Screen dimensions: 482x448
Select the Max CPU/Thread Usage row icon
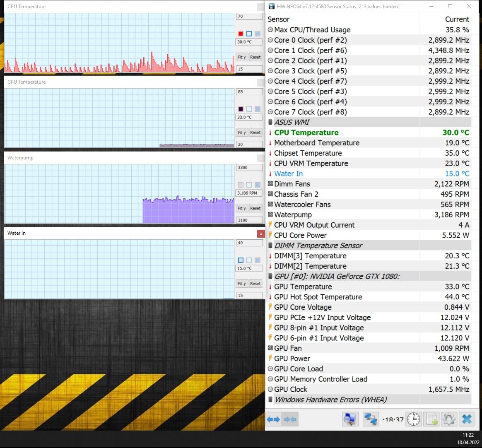(x=270, y=30)
